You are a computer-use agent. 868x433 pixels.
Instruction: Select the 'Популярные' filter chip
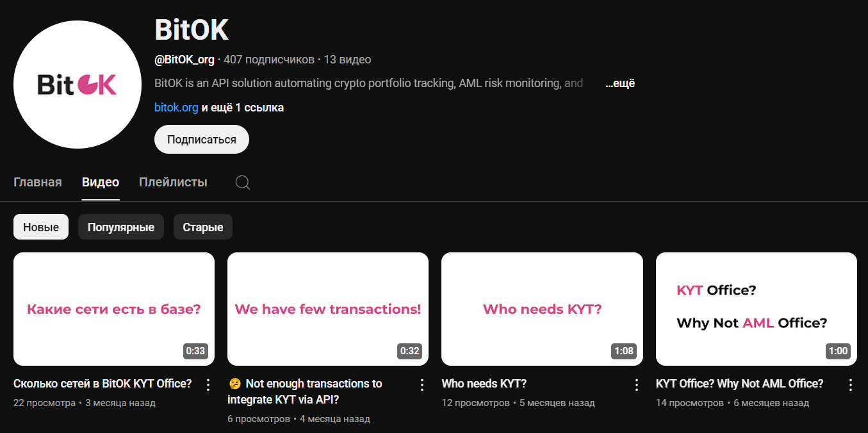120,226
